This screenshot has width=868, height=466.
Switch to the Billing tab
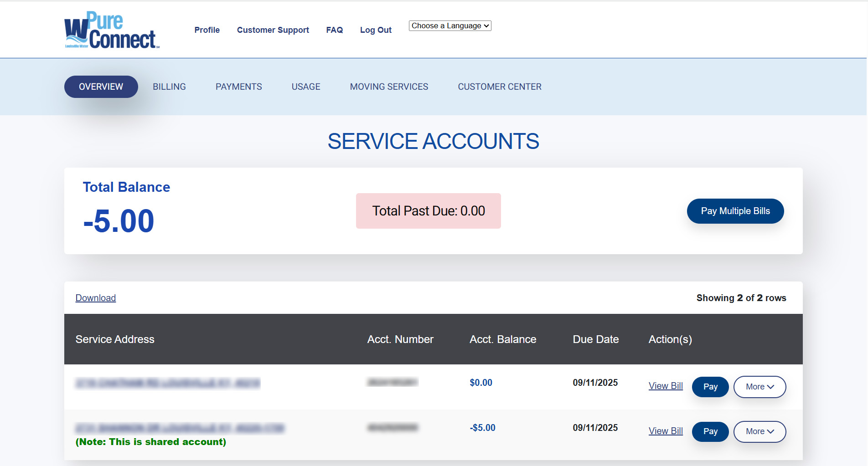[169, 87]
